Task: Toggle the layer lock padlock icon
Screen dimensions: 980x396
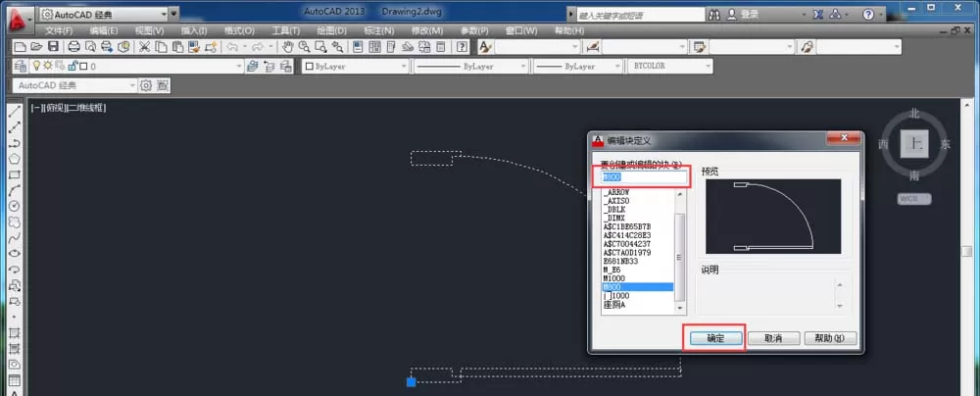Action: (73, 65)
